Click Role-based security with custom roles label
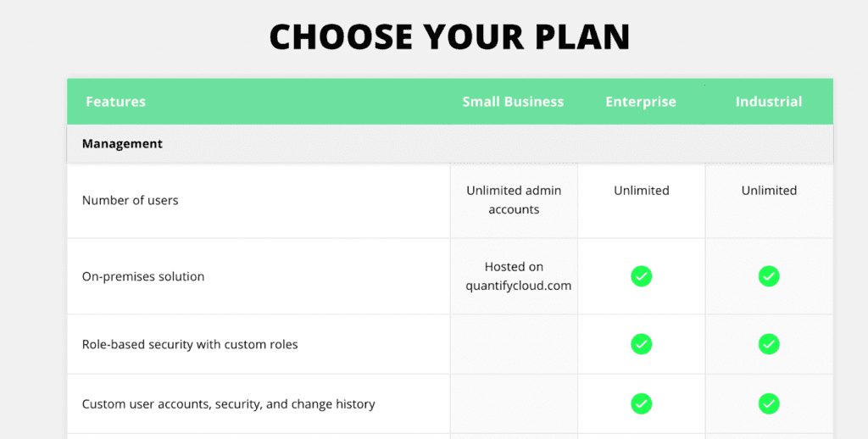868x439 pixels. [190, 344]
